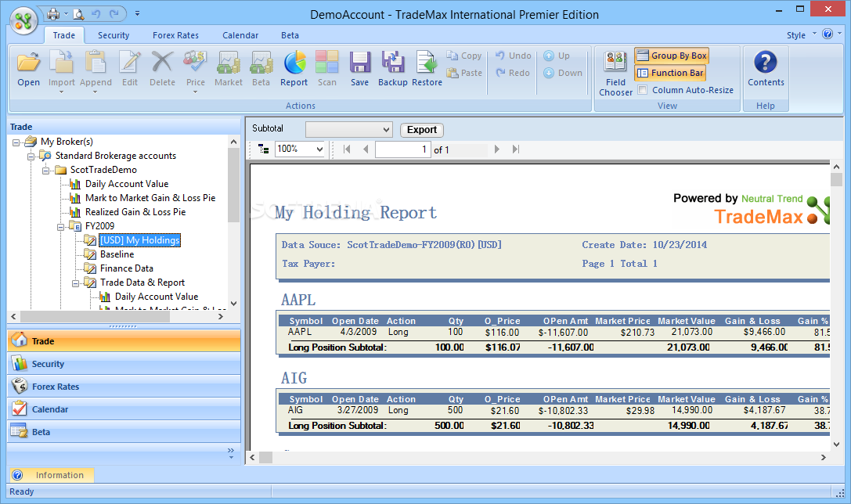This screenshot has width=851, height=504.
Task: Click the Redo ribbon command
Action: coord(512,73)
